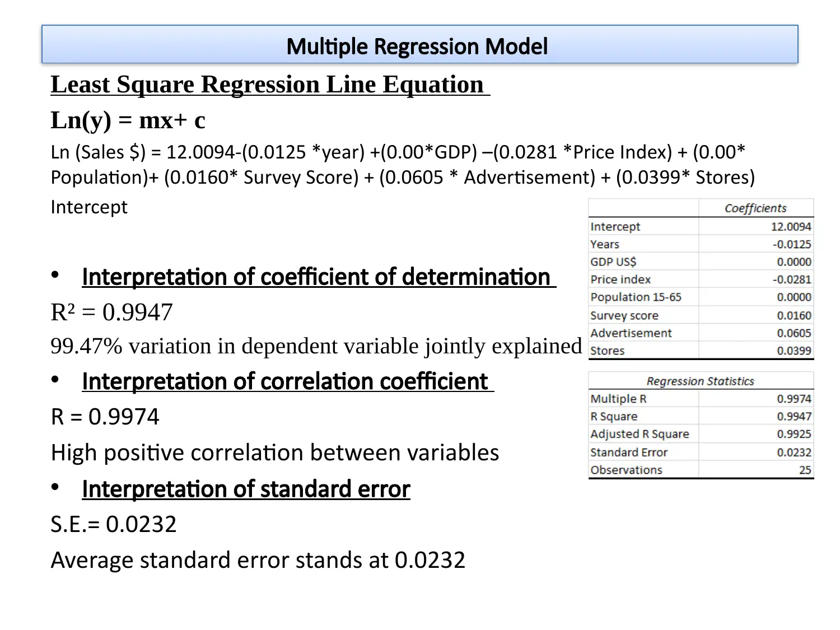Click 'Average standard error stands at 0.0232'
This screenshot has width=840, height=630.
coord(258,560)
